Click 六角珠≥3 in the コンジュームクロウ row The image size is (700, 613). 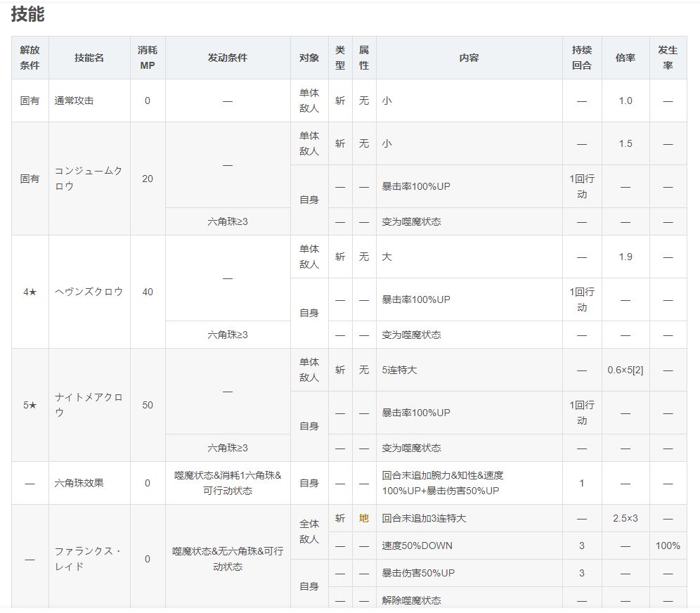click(x=228, y=221)
